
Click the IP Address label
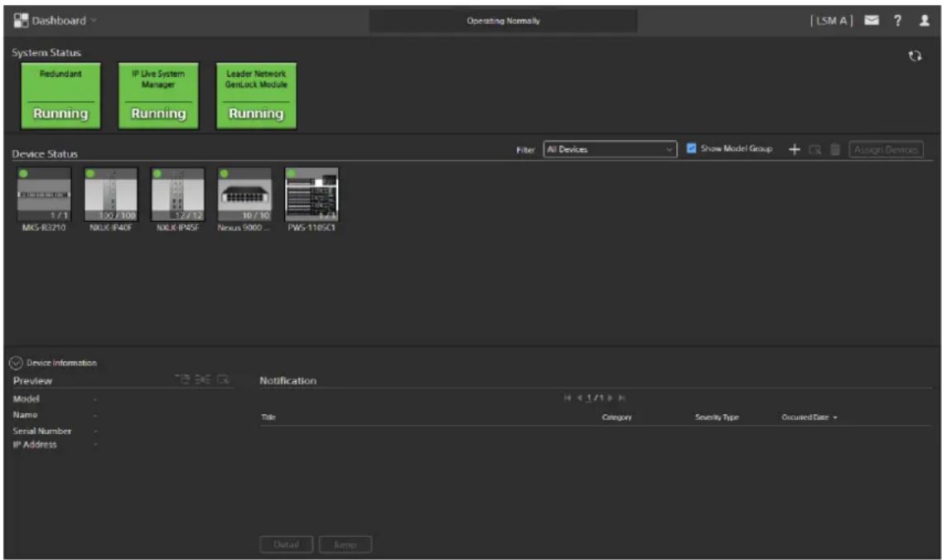pos(35,445)
